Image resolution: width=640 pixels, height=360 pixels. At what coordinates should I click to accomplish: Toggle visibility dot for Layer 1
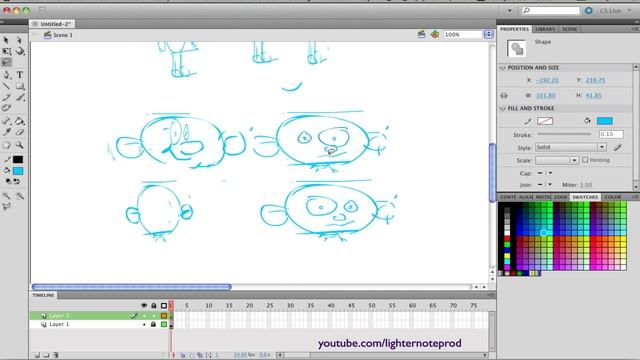(x=144, y=324)
